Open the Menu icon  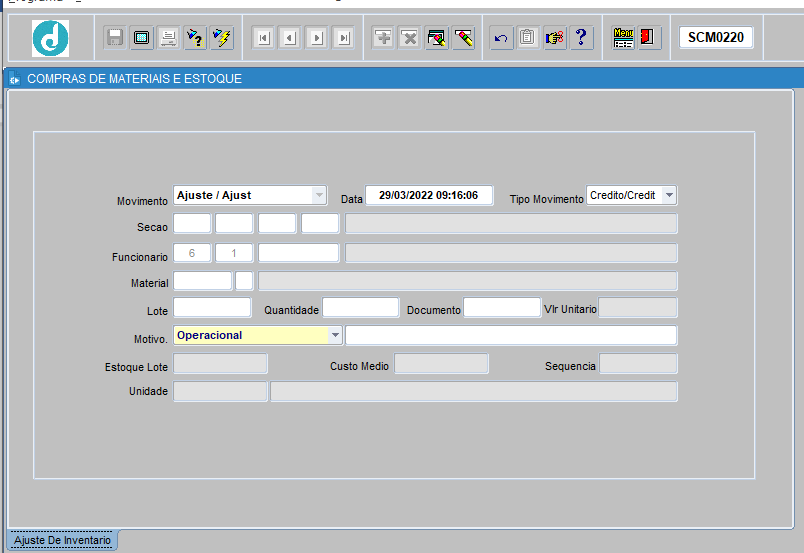(623, 38)
